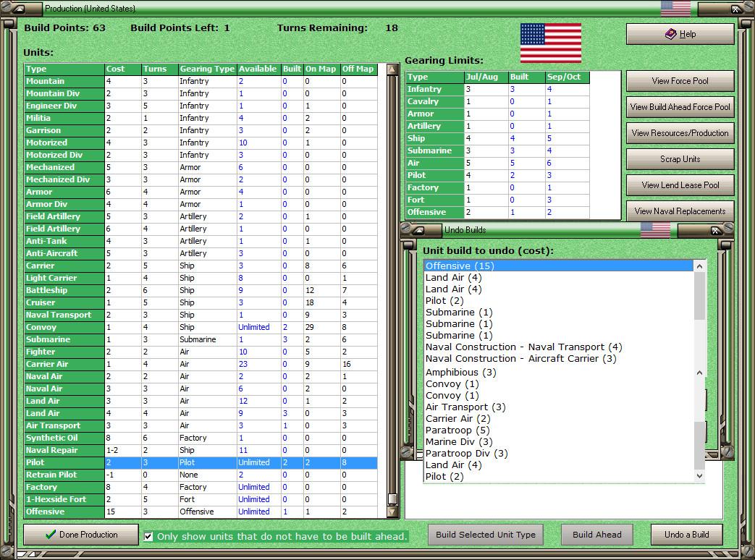Click the 'Gearing Type' column header
This screenshot has height=560, width=755.
pyautogui.click(x=208, y=69)
